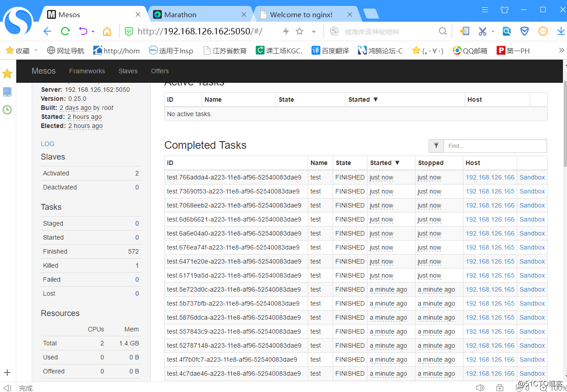The image size is (567, 392).
Task: Open the LOG link in the sidebar
Action: click(x=48, y=144)
